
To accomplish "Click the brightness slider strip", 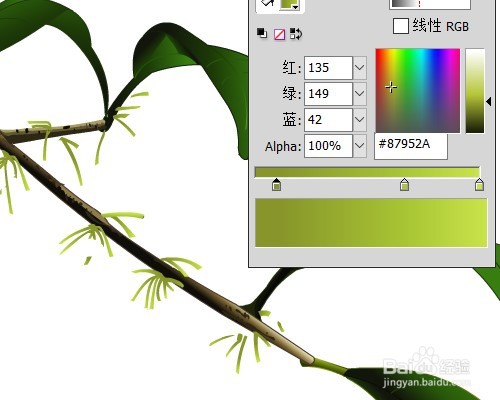I will pos(475,91).
